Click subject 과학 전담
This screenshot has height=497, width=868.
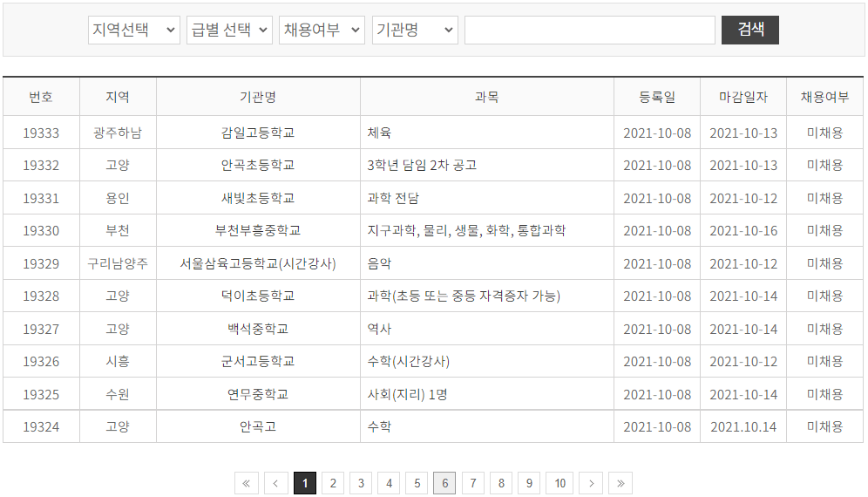(393, 198)
